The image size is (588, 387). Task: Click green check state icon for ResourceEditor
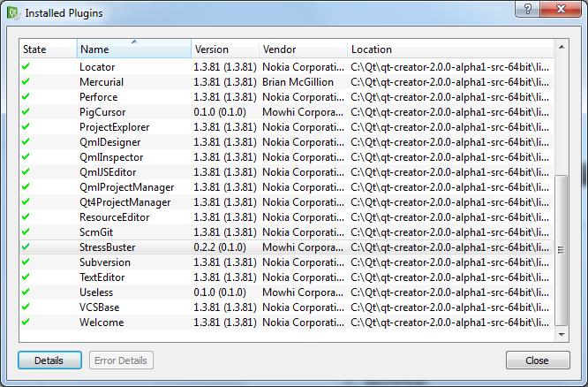coord(26,217)
